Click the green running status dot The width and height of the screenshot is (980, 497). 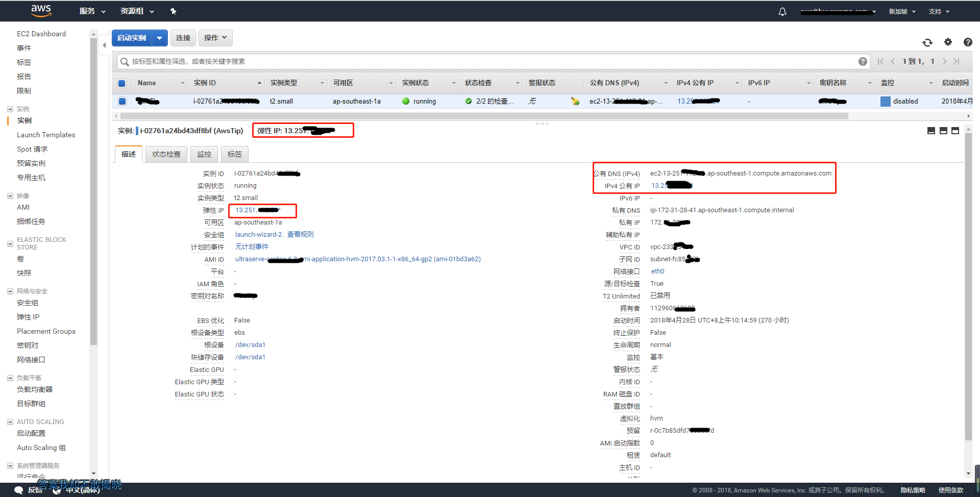pos(406,101)
